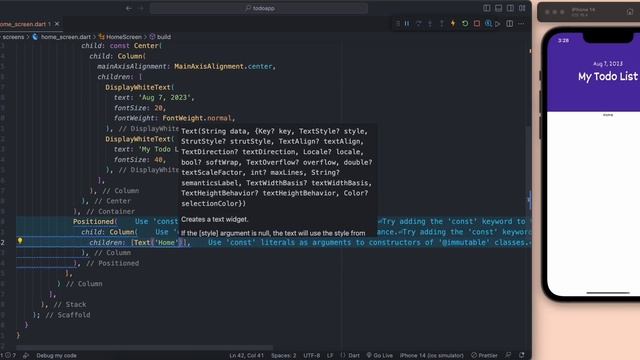Stop debugging with the red square
The width and height of the screenshot is (640, 360).
pyautogui.click(x=477, y=24)
